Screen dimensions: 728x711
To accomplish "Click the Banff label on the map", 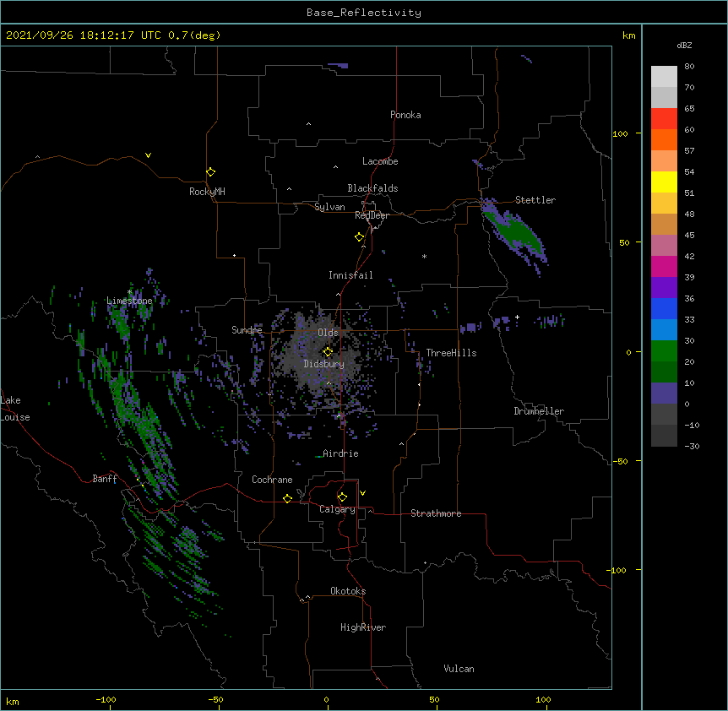I will point(105,479).
